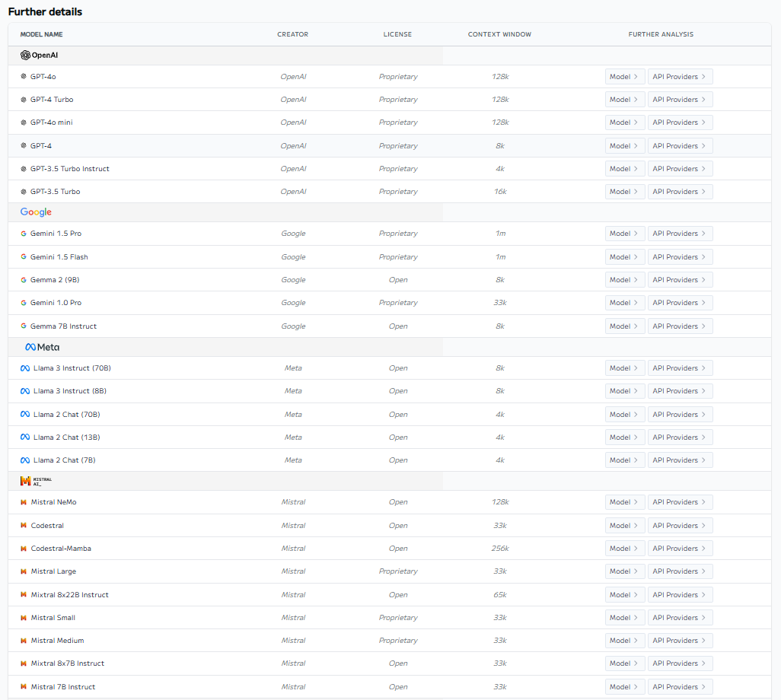Viewport: 781px width, 700px height.
Task: Click the Google icon beside Gemma 2 (9B)
Action: point(24,280)
